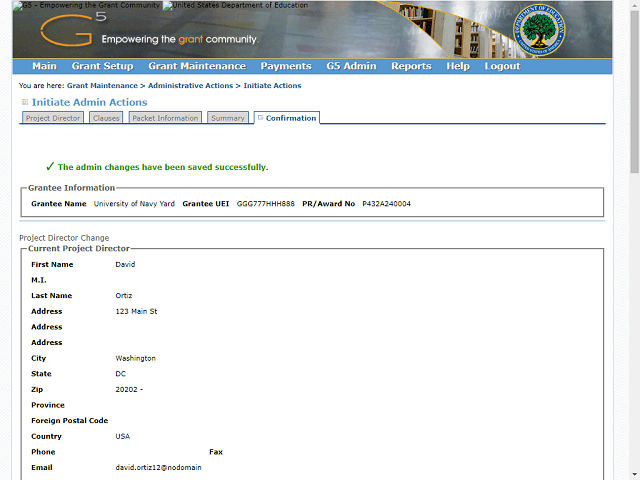Viewport: 640px width, 480px height.
Task: Click the scrollbar down arrow
Action: (x=634, y=476)
